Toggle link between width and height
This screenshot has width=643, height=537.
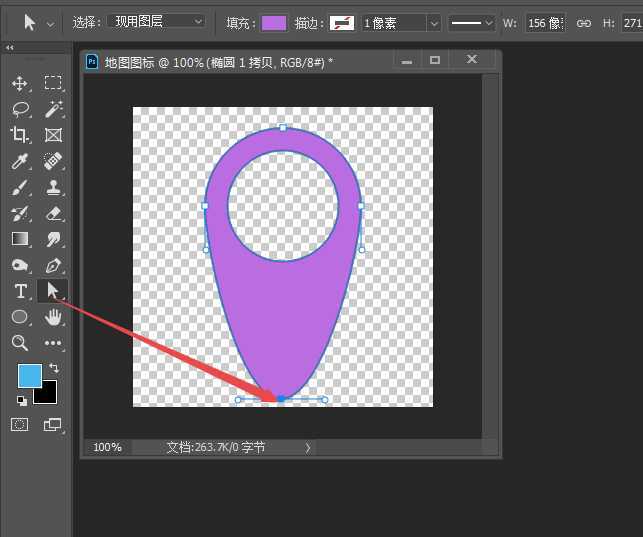point(584,22)
